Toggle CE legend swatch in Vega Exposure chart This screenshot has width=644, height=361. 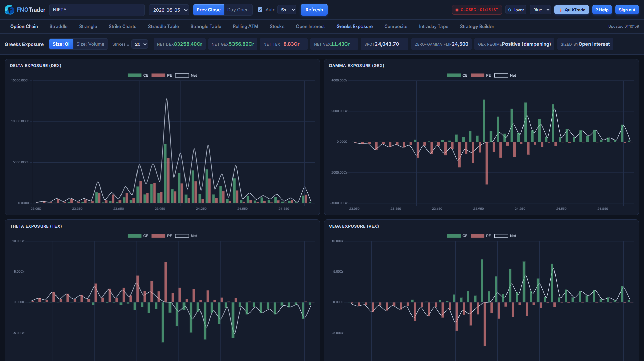(x=454, y=236)
